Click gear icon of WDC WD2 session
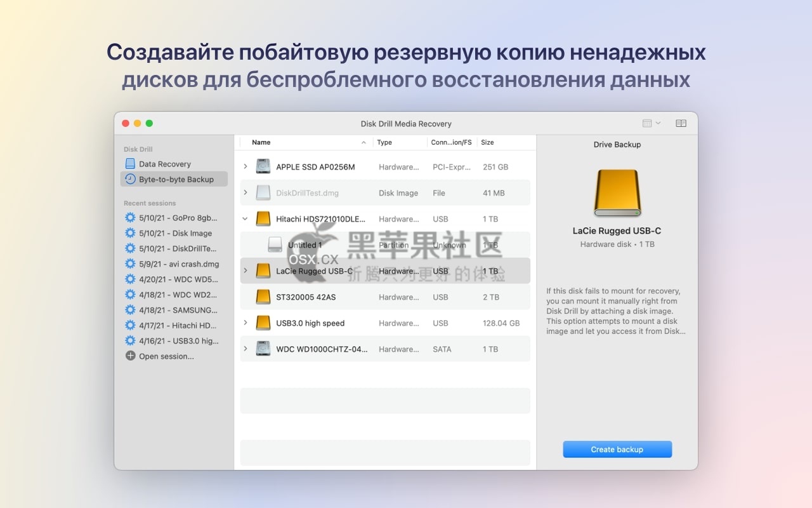The image size is (812, 508). (130, 295)
